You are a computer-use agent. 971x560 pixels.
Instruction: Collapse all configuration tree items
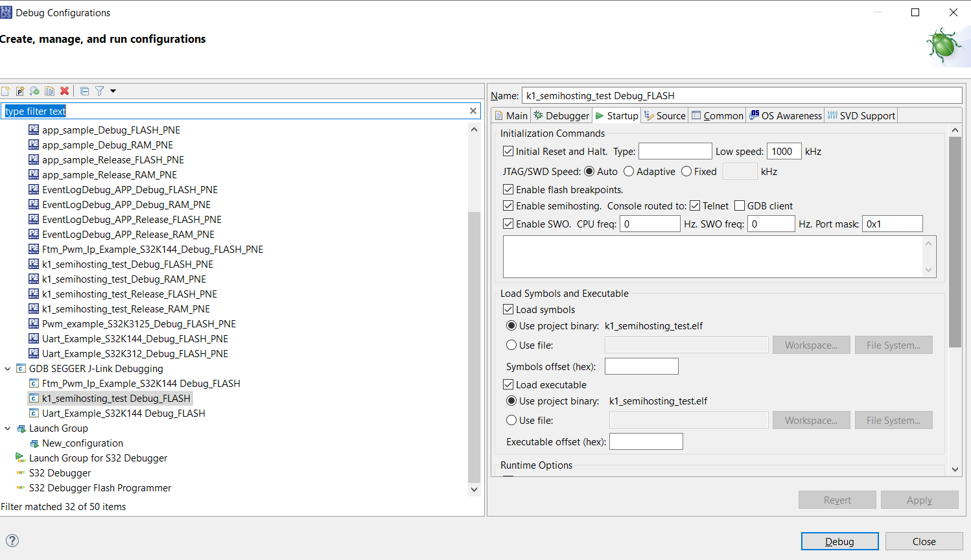(x=84, y=91)
